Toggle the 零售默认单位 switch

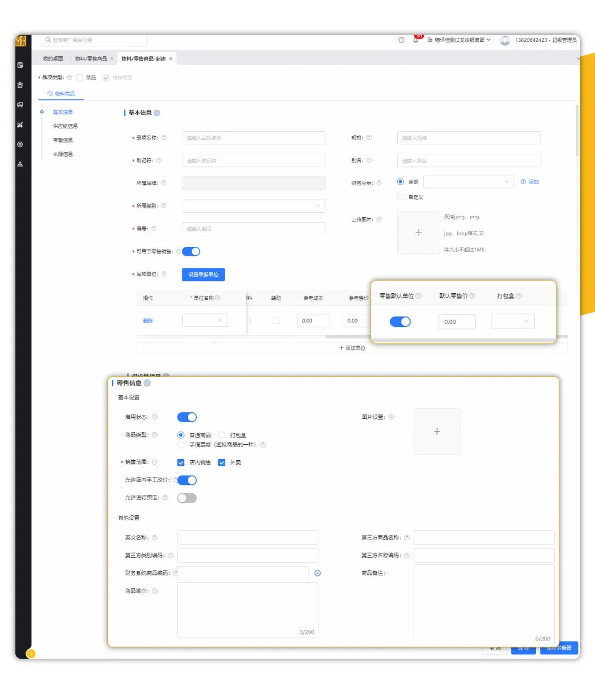click(401, 322)
